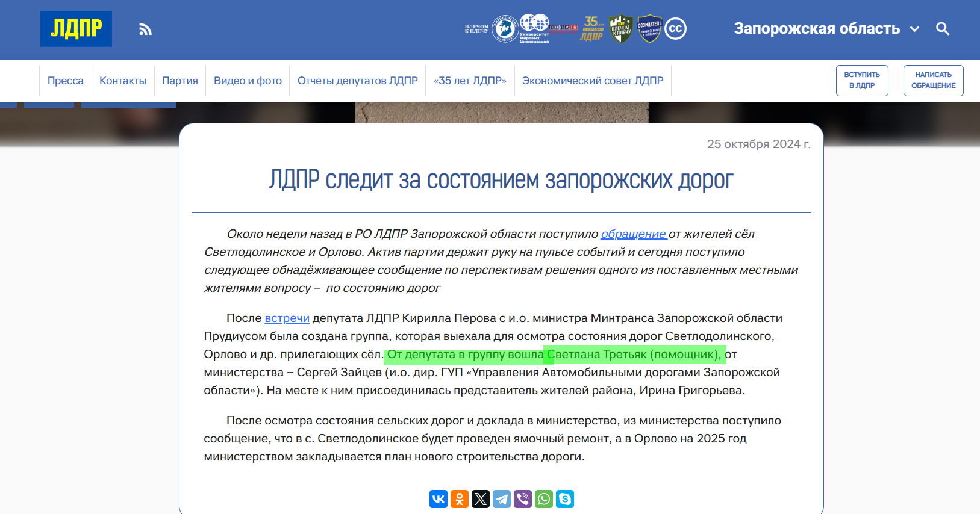Go to homepage via yellow ЛДПР logo
The width and height of the screenshot is (980, 514).
click(76, 29)
